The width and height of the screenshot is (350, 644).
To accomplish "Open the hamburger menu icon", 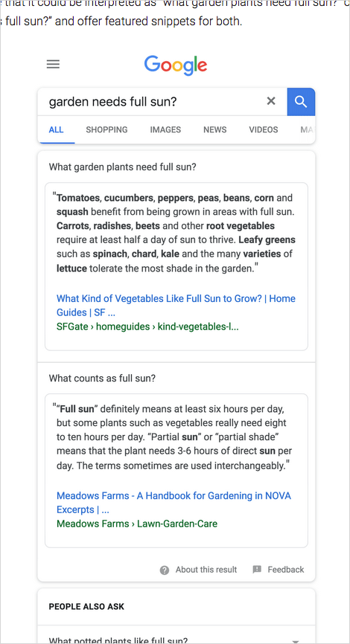I will click(x=53, y=65).
